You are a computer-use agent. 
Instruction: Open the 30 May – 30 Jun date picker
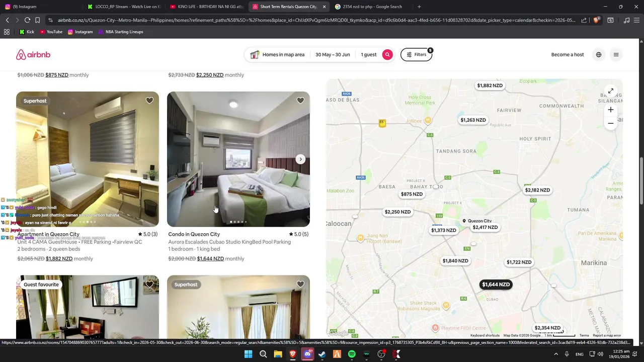(x=333, y=55)
